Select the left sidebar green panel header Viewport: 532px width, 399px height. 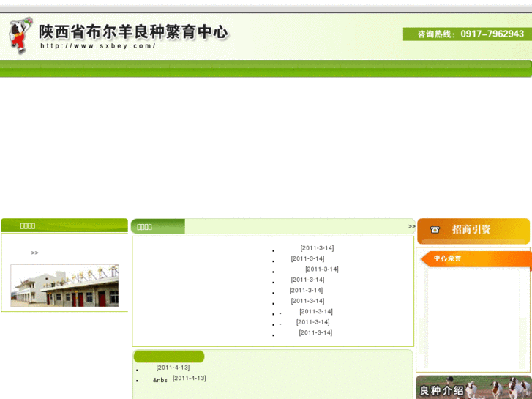64,225
